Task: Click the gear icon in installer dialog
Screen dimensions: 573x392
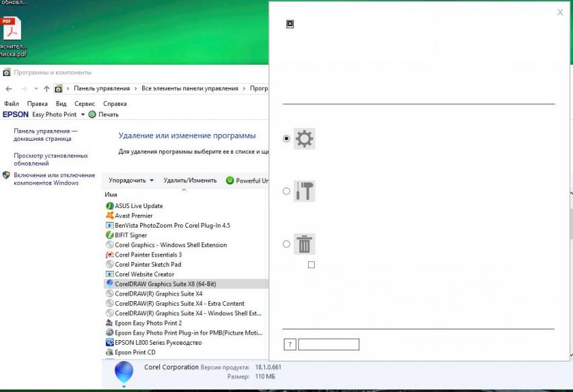Action: pos(305,138)
